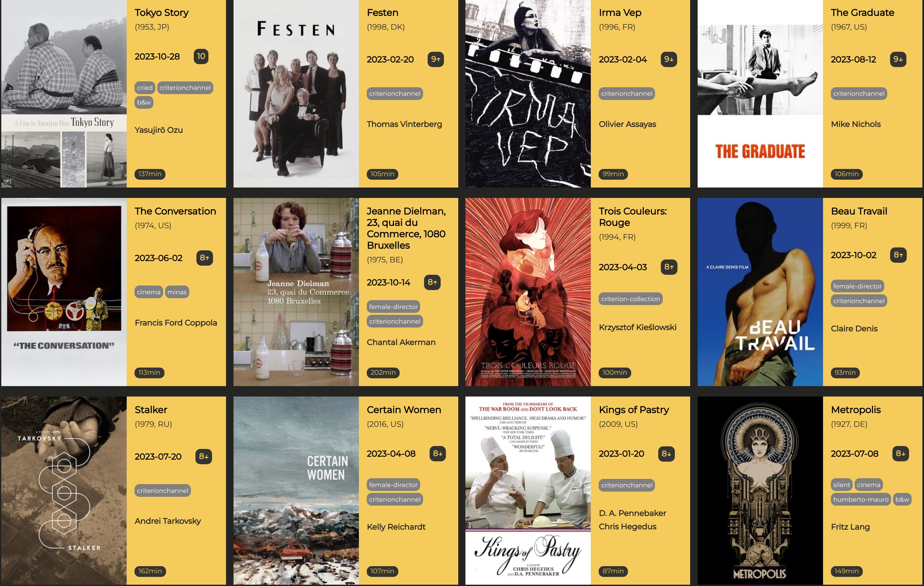The height and width of the screenshot is (586, 924).
Task: Click the (1927, DE) year label
Action: coord(849,424)
